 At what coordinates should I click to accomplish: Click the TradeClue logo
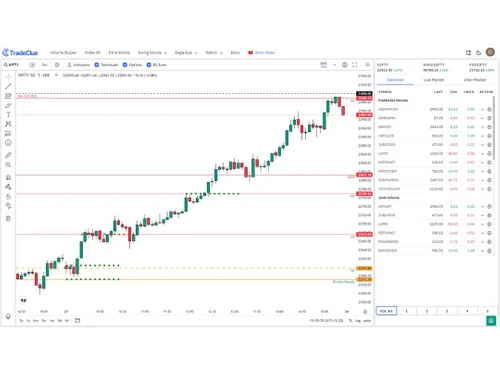[20, 53]
